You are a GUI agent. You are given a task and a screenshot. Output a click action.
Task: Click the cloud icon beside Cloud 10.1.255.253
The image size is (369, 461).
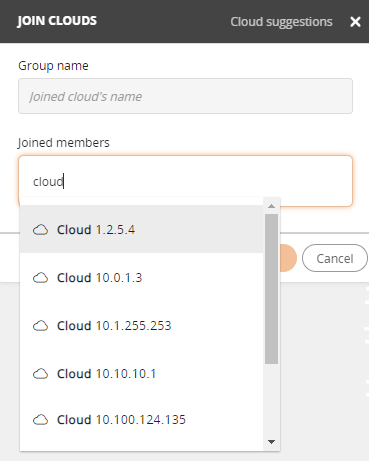click(x=40, y=326)
